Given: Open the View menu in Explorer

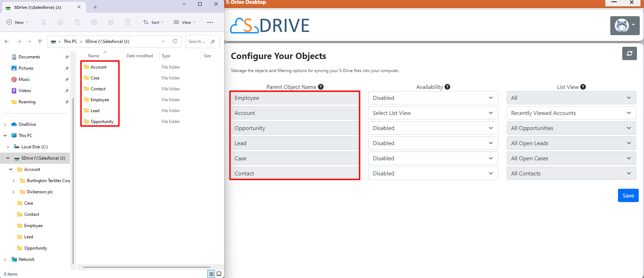Looking at the screenshot, I should pos(184,22).
